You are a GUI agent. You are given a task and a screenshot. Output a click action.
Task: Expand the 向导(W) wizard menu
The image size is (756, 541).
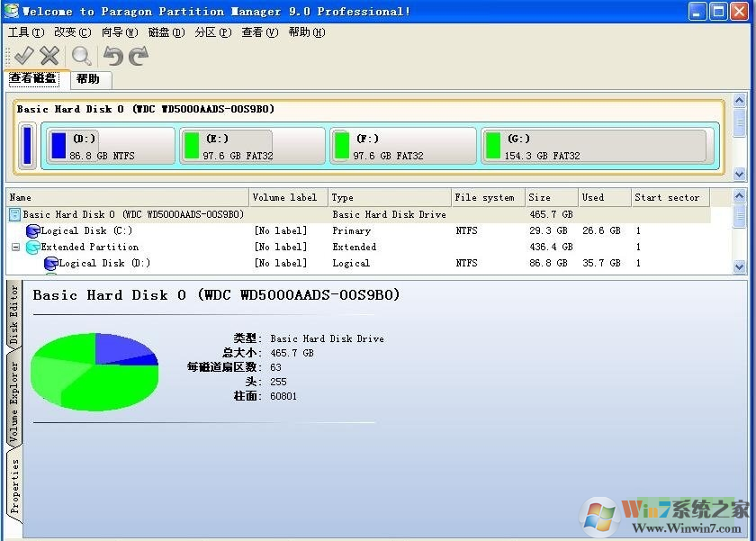pyautogui.click(x=118, y=32)
